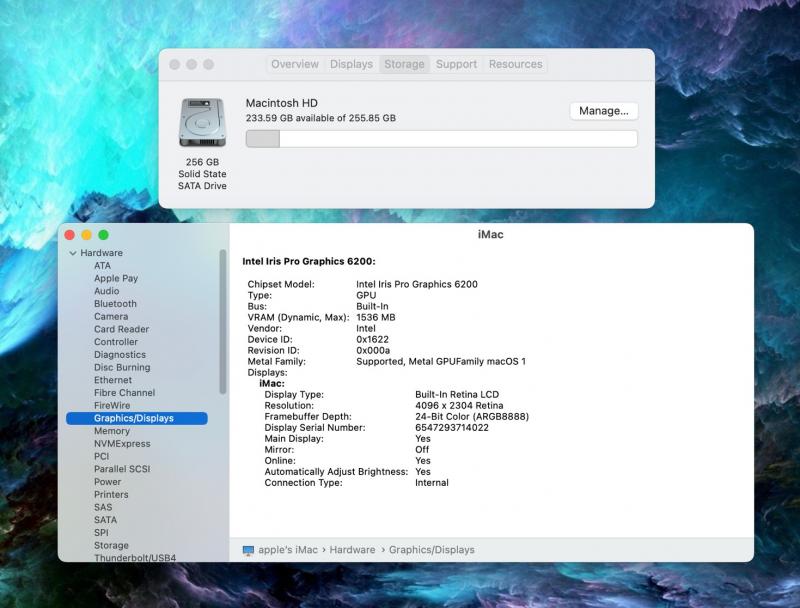The height and width of the screenshot is (608, 800).
Task: Click the Metal GPUFamily macOS 1 value
Action: 441,362
